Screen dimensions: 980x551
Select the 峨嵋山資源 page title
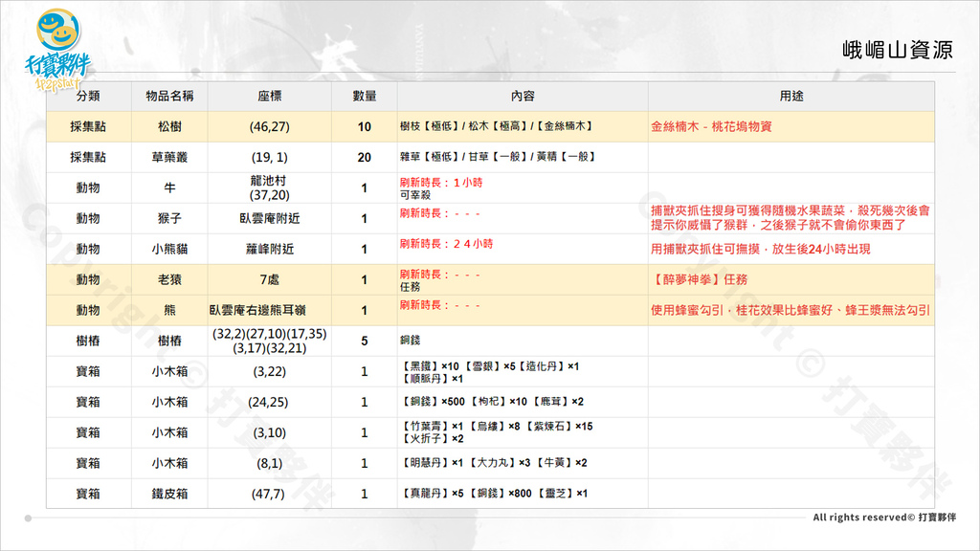tap(897, 50)
